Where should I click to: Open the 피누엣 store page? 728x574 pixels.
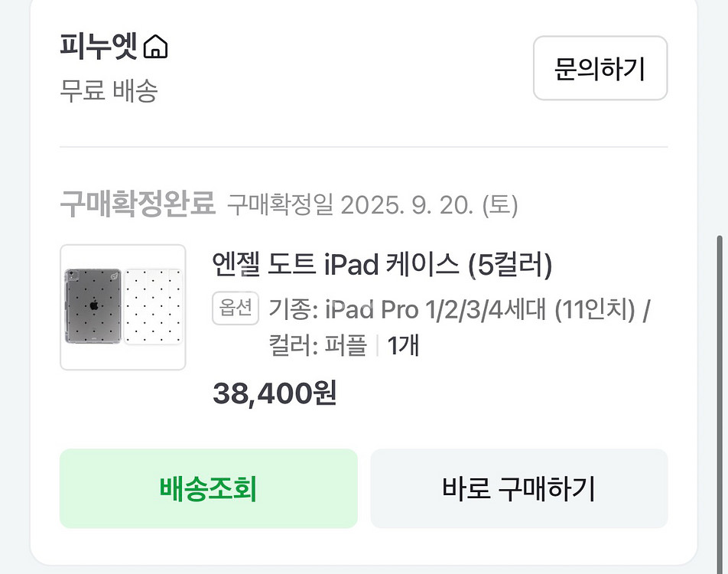point(99,47)
